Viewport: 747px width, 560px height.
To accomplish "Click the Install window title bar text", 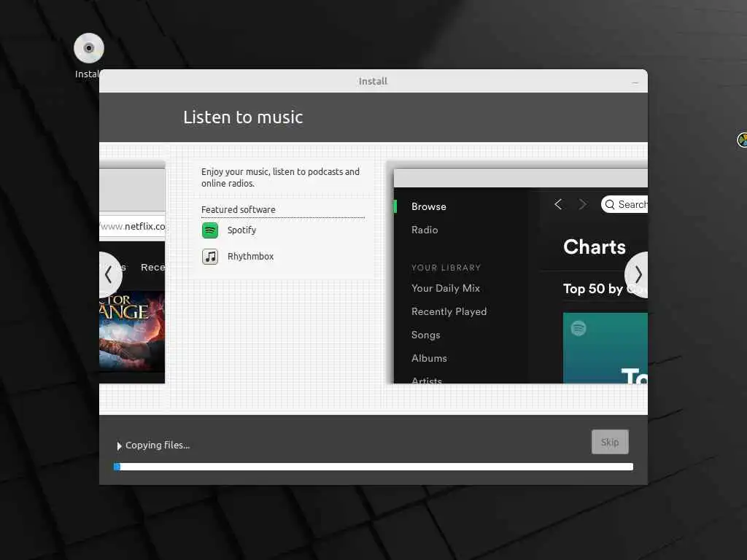I will [373, 82].
